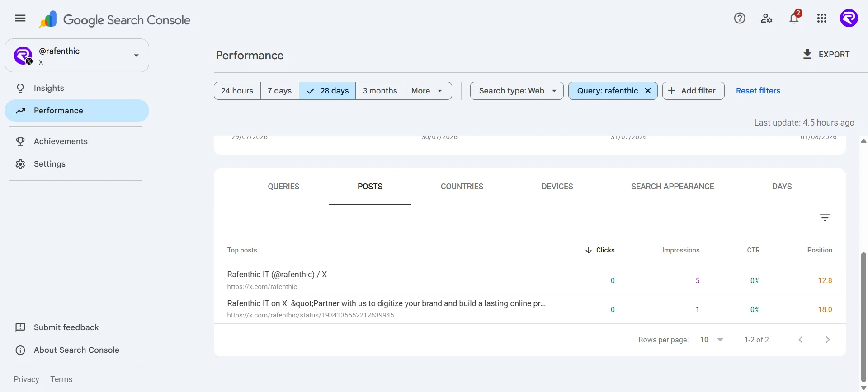Click the Submit feedback icon
The width and height of the screenshot is (868, 392).
(x=20, y=327)
